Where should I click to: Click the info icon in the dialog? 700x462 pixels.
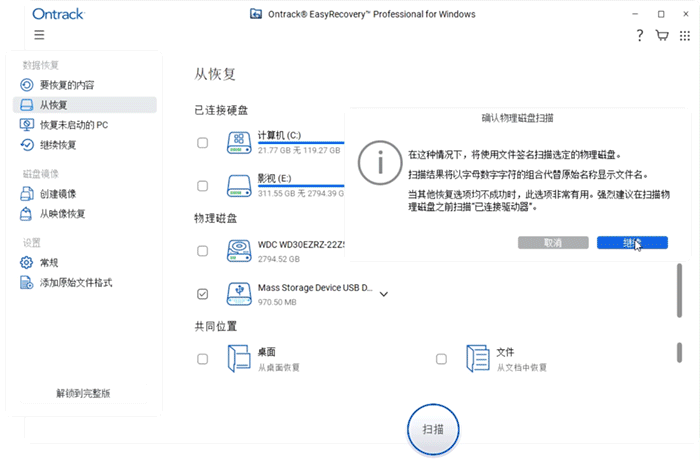coord(380,163)
